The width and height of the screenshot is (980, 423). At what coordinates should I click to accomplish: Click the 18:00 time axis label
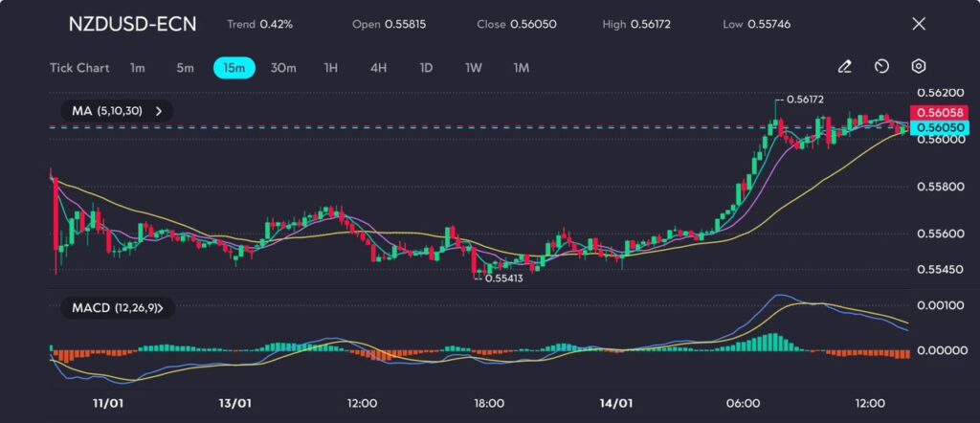pos(489,403)
